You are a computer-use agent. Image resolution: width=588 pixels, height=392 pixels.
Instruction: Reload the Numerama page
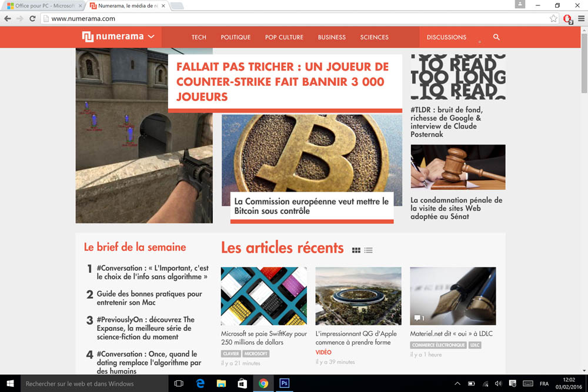point(32,18)
